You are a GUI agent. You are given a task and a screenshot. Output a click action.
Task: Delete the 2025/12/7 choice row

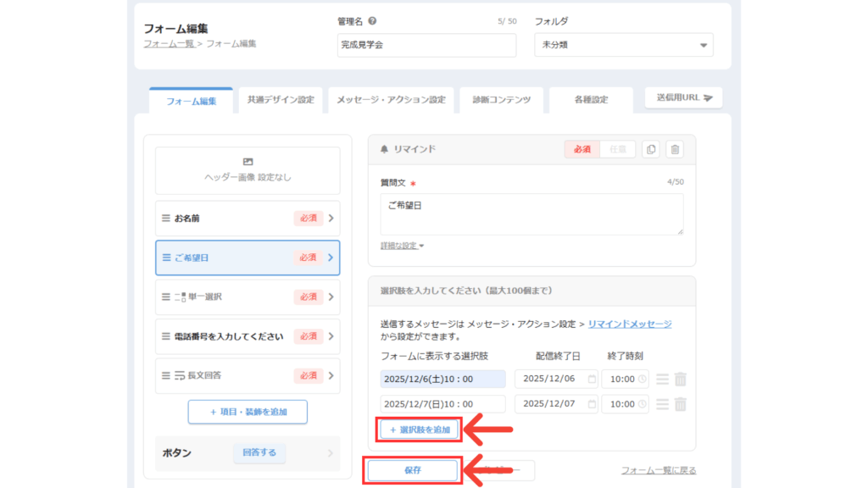coord(680,404)
